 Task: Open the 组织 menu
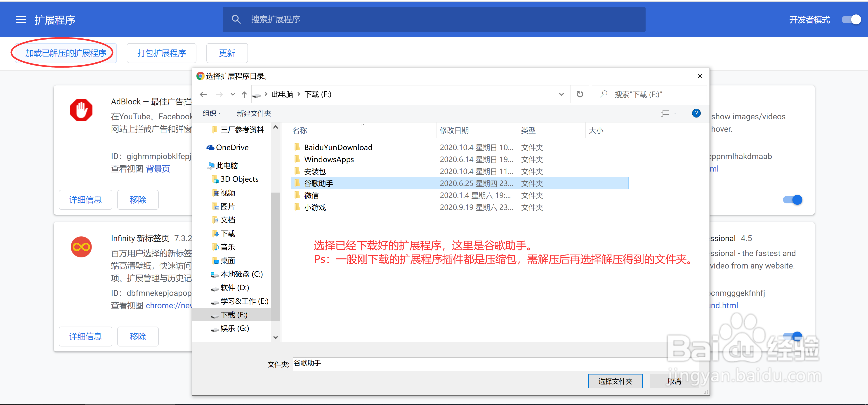[212, 113]
